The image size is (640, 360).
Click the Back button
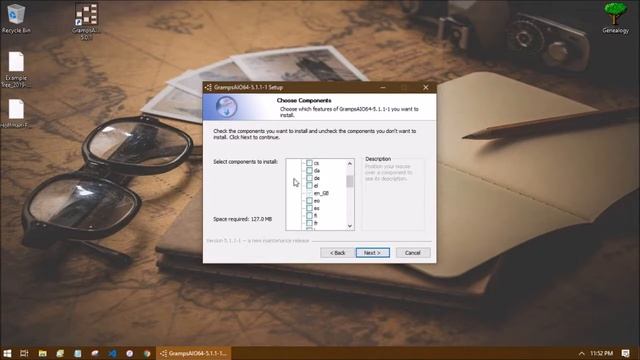(x=338, y=253)
